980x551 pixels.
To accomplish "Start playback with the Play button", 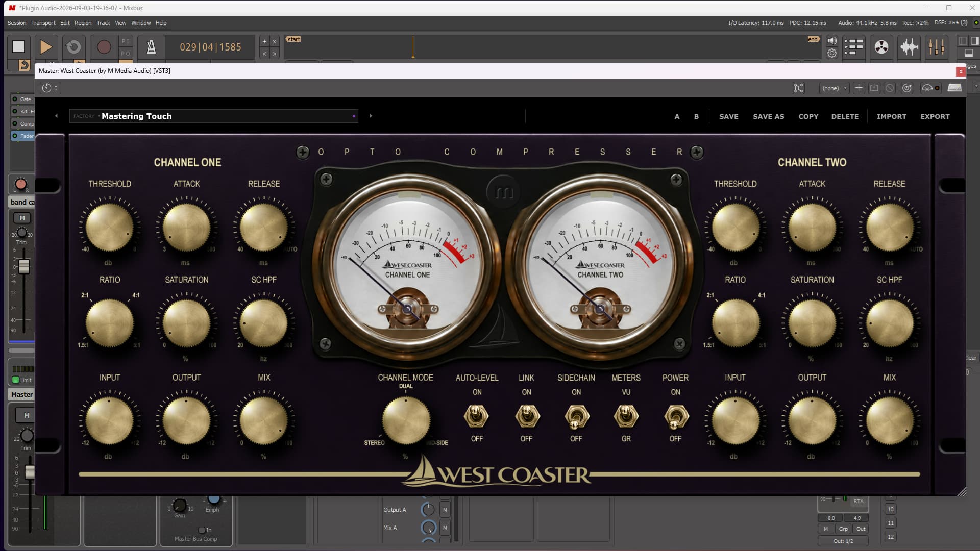I will [46, 47].
